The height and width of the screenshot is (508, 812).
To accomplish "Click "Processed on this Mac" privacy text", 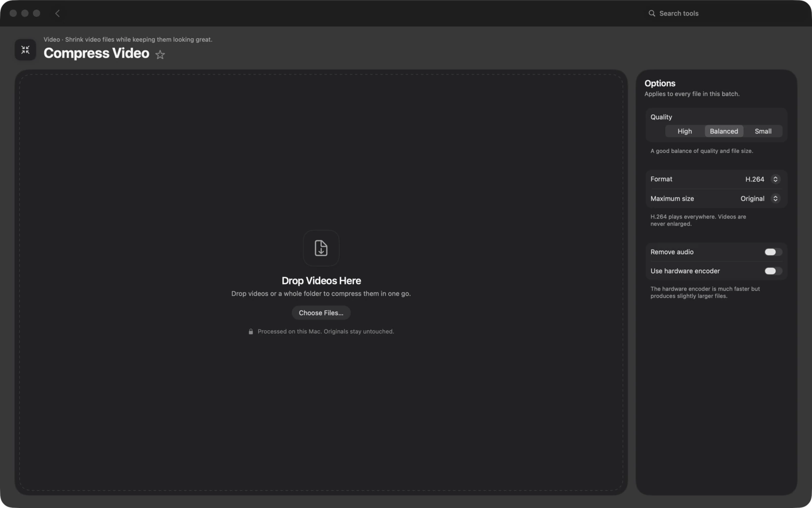I will (326, 332).
